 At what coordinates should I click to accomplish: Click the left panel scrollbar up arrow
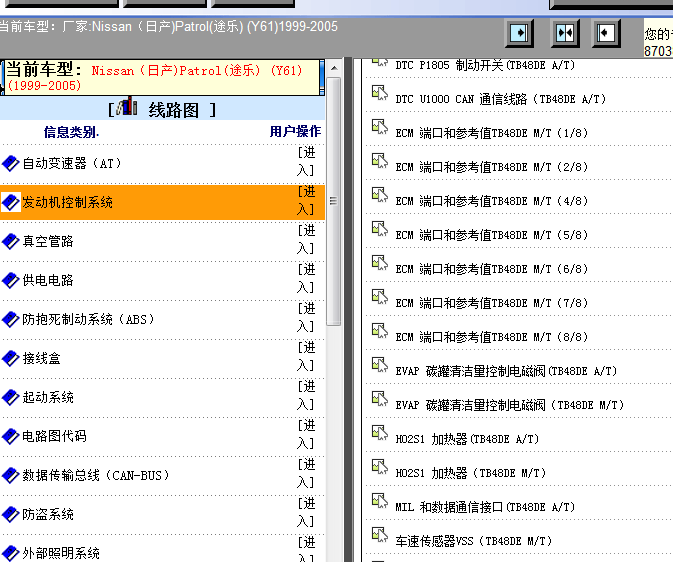(334, 68)
